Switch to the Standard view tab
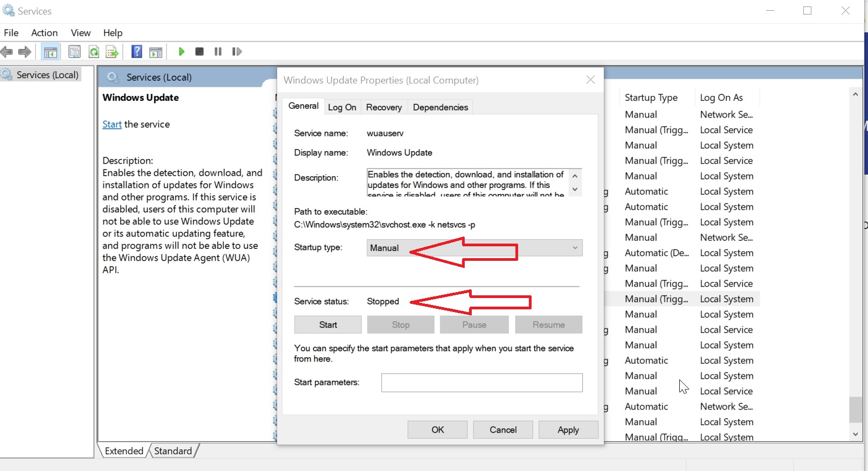The image size is (868, 471). 173,451
